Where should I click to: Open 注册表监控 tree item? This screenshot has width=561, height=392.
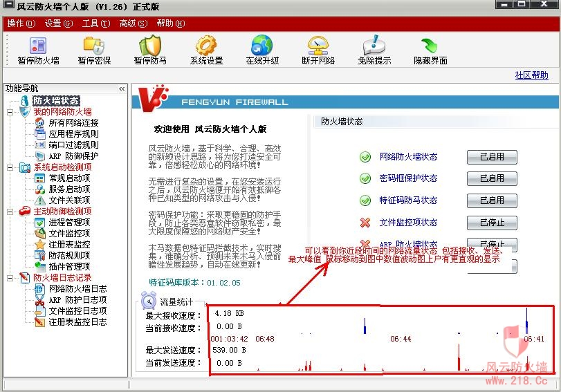[69, 245]
